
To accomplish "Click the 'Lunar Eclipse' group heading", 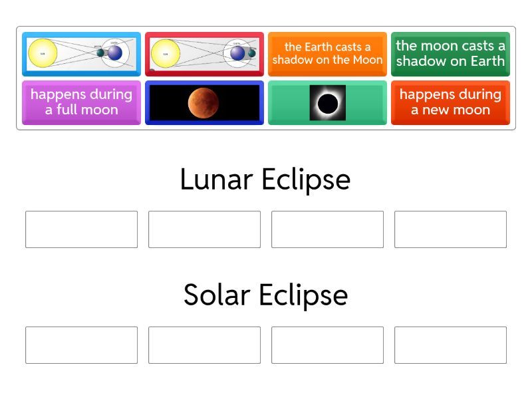I will (x=265, y=180).
